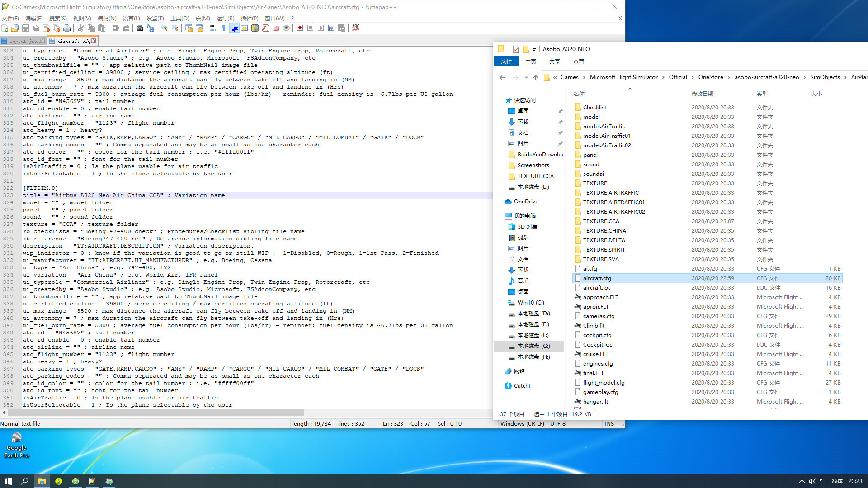Go back in Explorer navigation
Image resolution: width=868 pixels, height=488 pixels.
(502, 78)
